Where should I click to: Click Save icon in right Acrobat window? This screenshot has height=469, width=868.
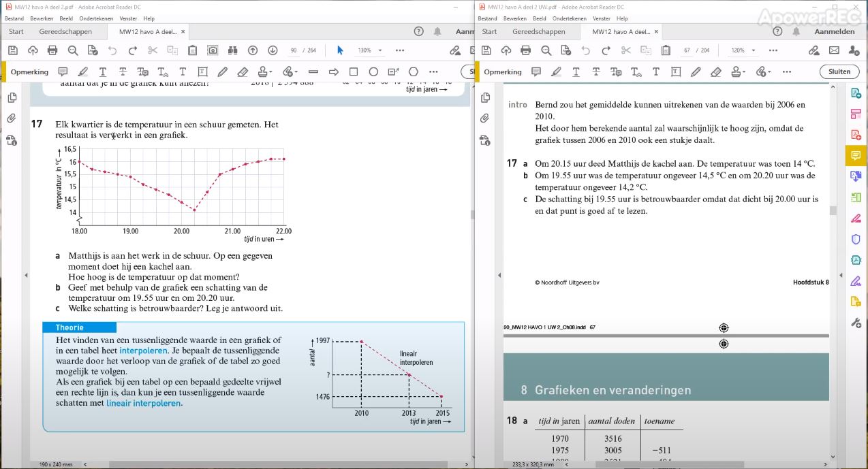tap(486, 50)
